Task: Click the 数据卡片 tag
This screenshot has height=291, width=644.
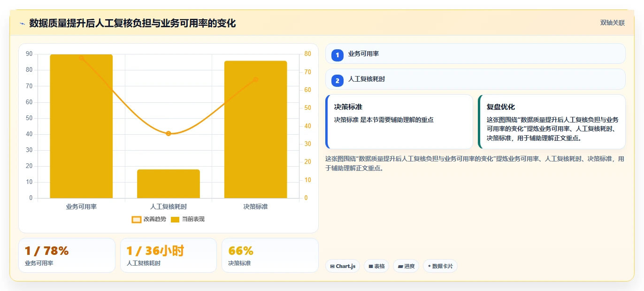Action: (x=440, y=266)
